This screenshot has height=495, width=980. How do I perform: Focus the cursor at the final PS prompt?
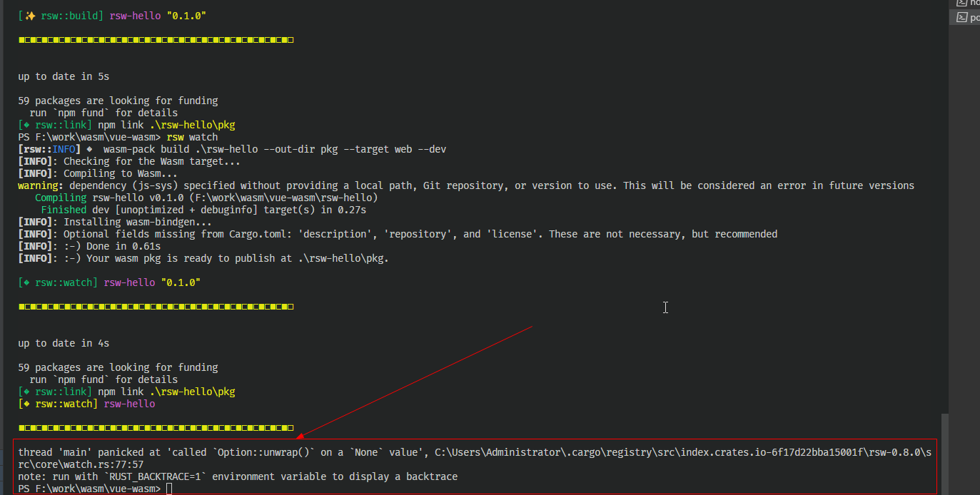168,489
